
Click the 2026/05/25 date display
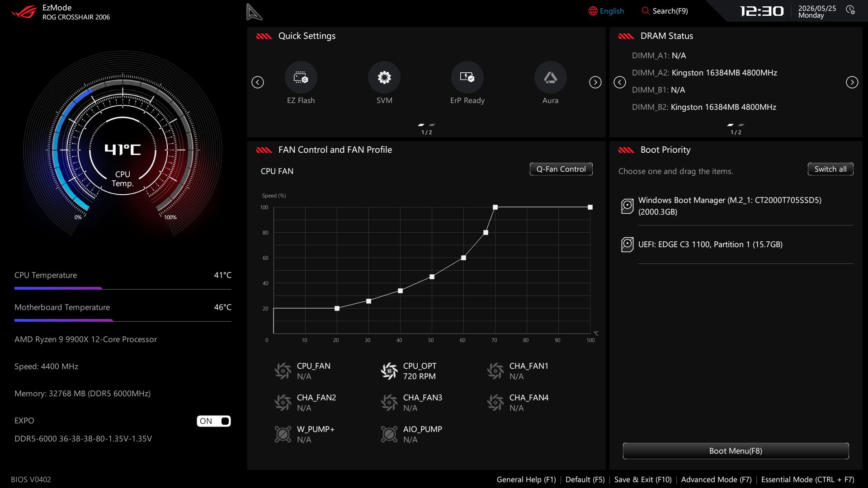tap(817, 9)
